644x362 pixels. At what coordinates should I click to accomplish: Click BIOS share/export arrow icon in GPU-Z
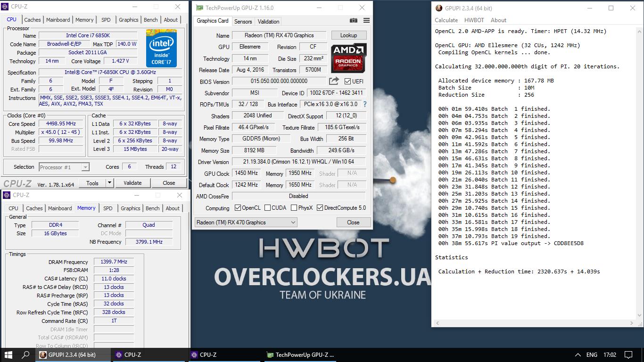point(334,81)
